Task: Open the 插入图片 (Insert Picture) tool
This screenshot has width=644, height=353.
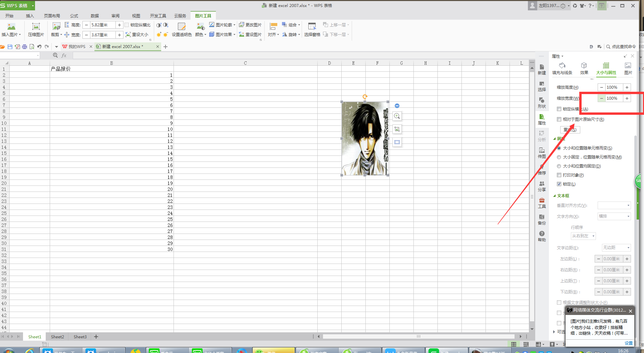Action: [11, 30]
